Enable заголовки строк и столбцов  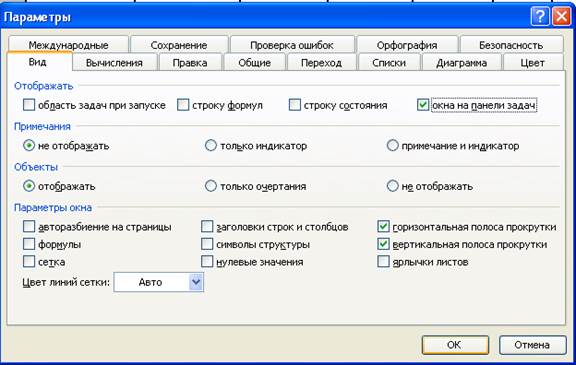207,227
